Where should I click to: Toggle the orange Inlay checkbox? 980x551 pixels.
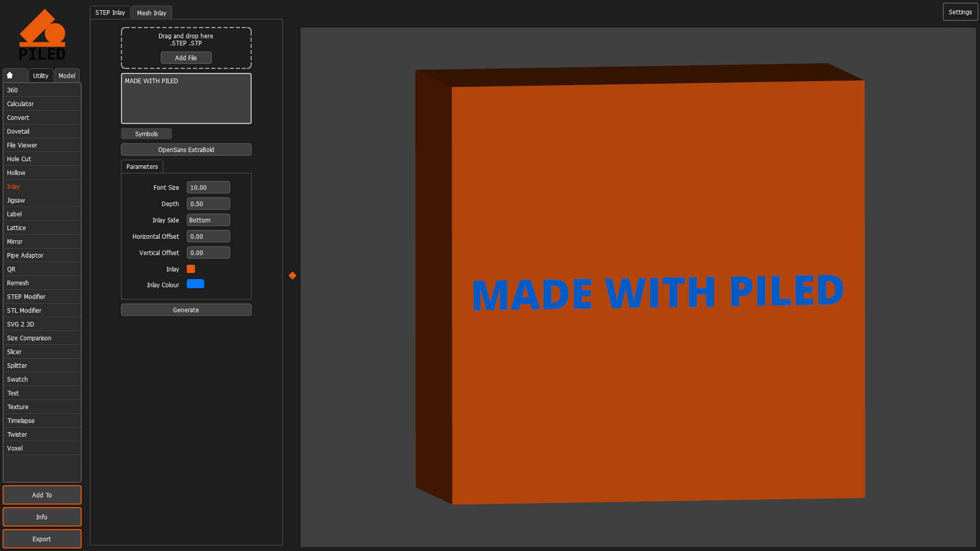191,269
